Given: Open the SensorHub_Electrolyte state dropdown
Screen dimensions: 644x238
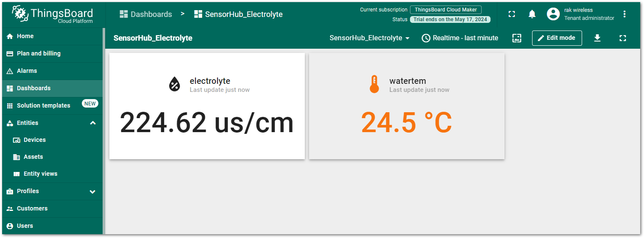Looking at the screenshot, I should tap(370, 38).
